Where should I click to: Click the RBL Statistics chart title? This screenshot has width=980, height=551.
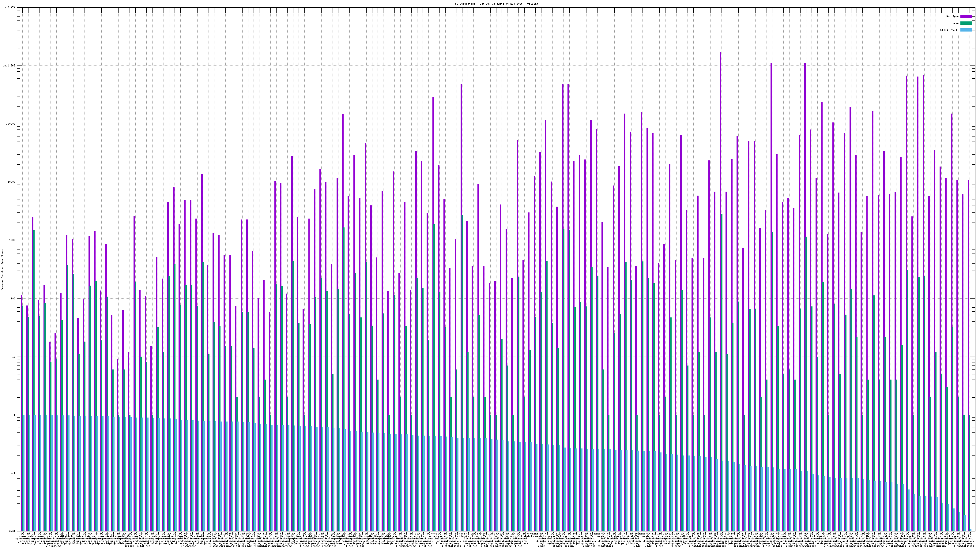coord(495,3)
